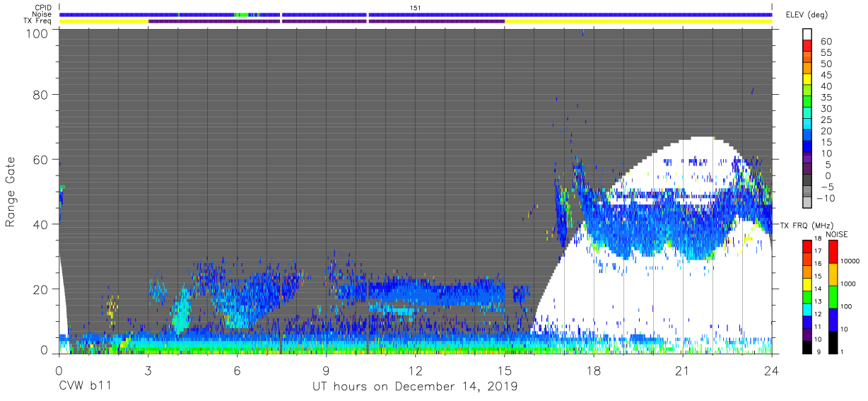The height and width of the screenshot is (401, 868).
Task: Click the 12 hour tick on time axis
Action: 416,371
